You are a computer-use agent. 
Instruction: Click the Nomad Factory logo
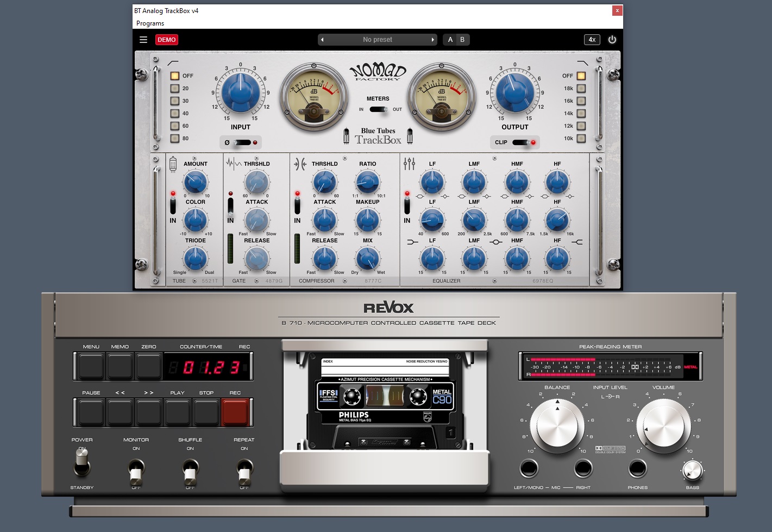coord(378,72)
